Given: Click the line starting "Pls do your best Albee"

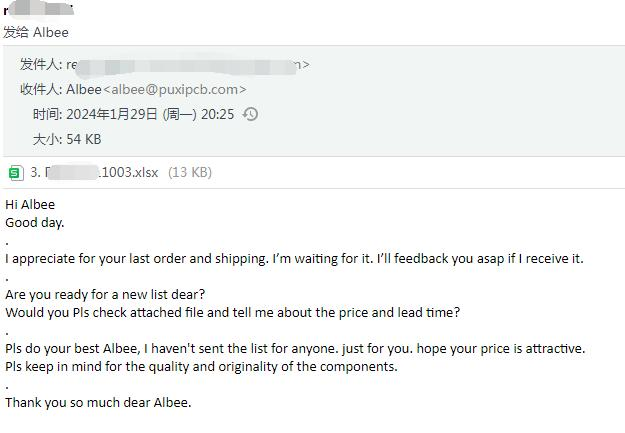Looking at the screenshot, I should click(x=295, y=348).
